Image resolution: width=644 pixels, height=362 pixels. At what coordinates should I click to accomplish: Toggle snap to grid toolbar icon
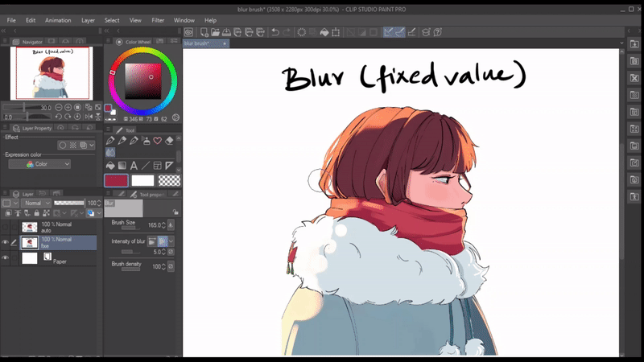[x=411, y=32]
